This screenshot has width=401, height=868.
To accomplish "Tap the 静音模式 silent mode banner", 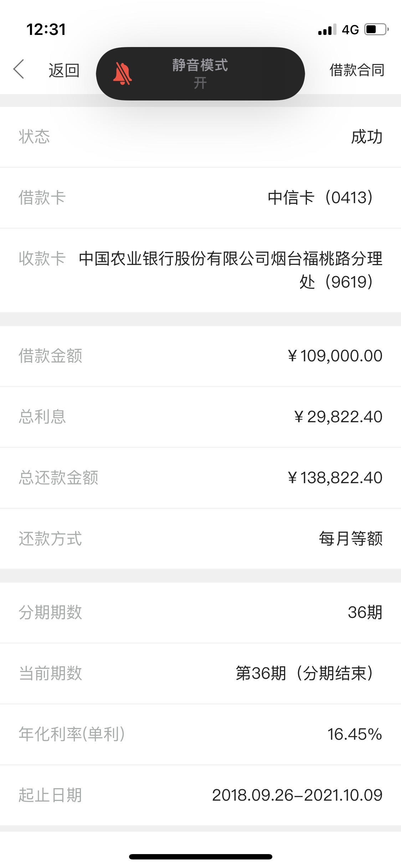I will click(200, 74).
